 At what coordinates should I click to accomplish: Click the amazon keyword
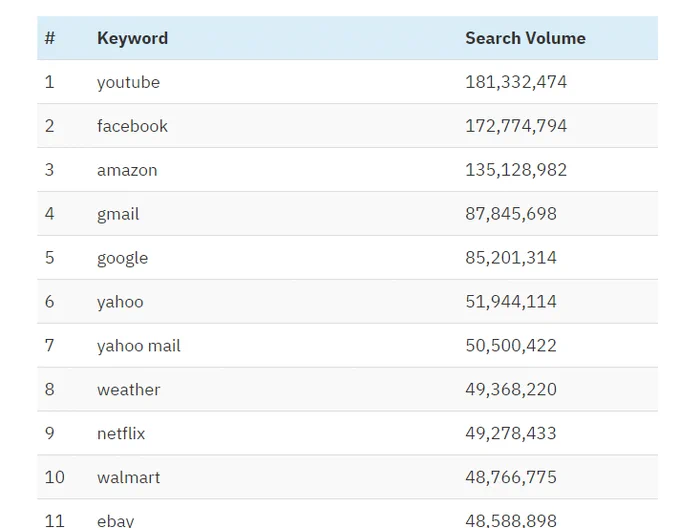tap(127, 170)
